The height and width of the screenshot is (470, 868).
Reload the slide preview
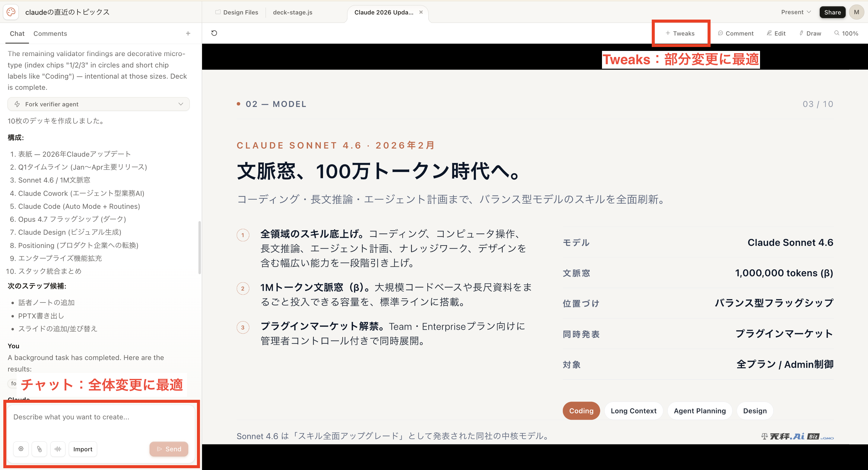click(214, 33)
